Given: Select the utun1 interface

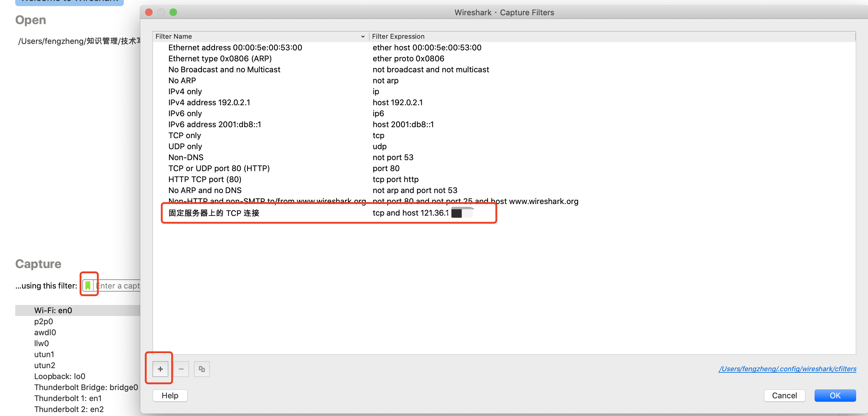Looking at the screenshot, I should coord(44,354).
